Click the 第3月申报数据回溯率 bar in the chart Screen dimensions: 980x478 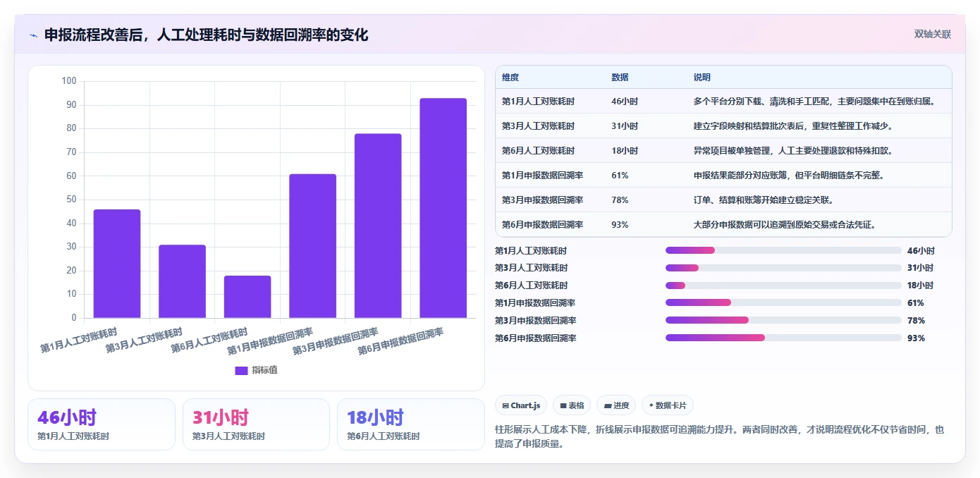point(378,226)
